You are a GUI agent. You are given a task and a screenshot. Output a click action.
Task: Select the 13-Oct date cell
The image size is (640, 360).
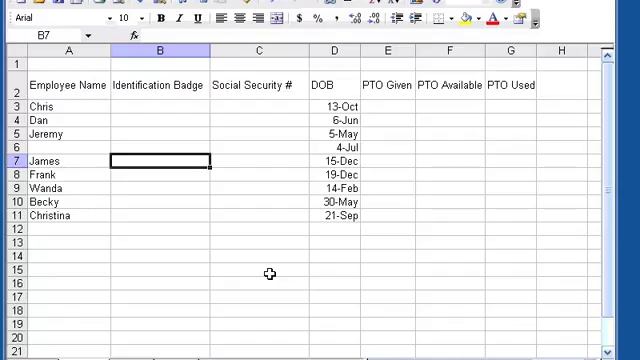335,107
